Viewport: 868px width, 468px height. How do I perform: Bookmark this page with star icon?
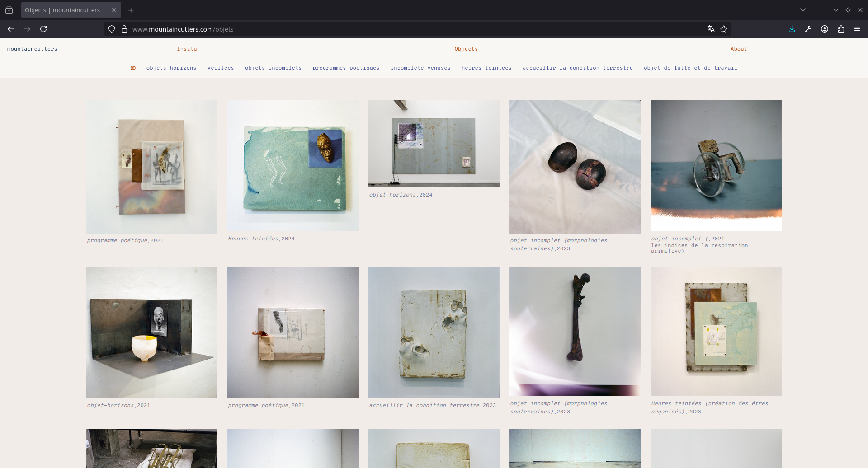(x=724, y=29)
